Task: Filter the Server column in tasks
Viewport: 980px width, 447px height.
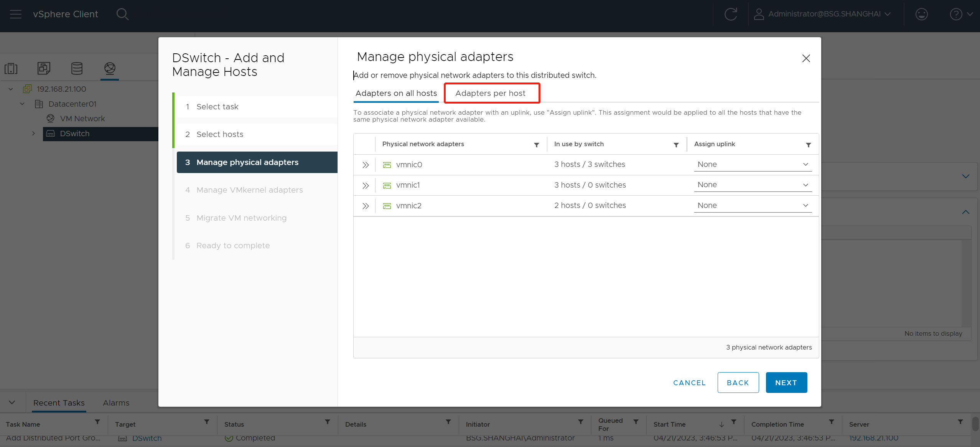Action: pos(960,422)
